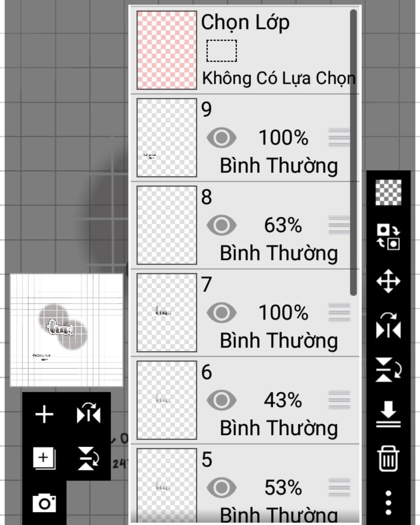Select the Chọn Lớp selection layer row

(x=245, y=50)
